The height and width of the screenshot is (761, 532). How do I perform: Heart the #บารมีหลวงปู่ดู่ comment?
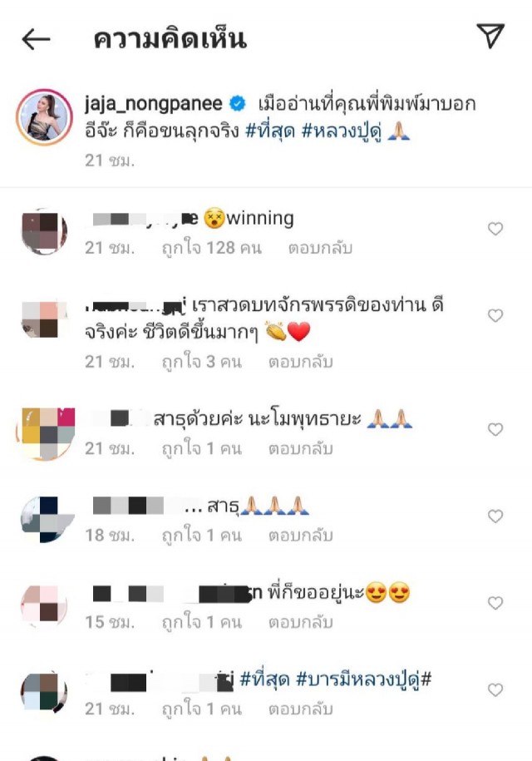coord(495,689)
